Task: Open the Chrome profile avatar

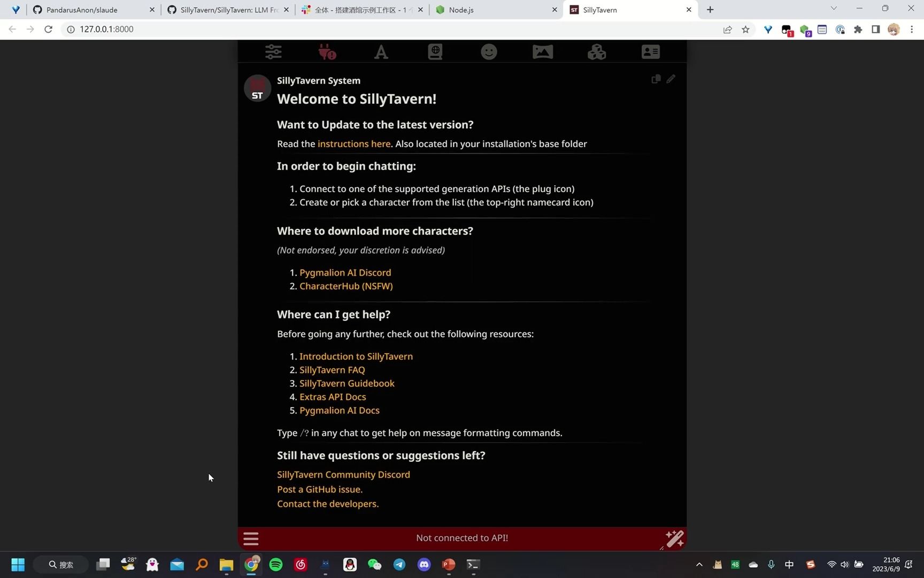Action: 894,30
